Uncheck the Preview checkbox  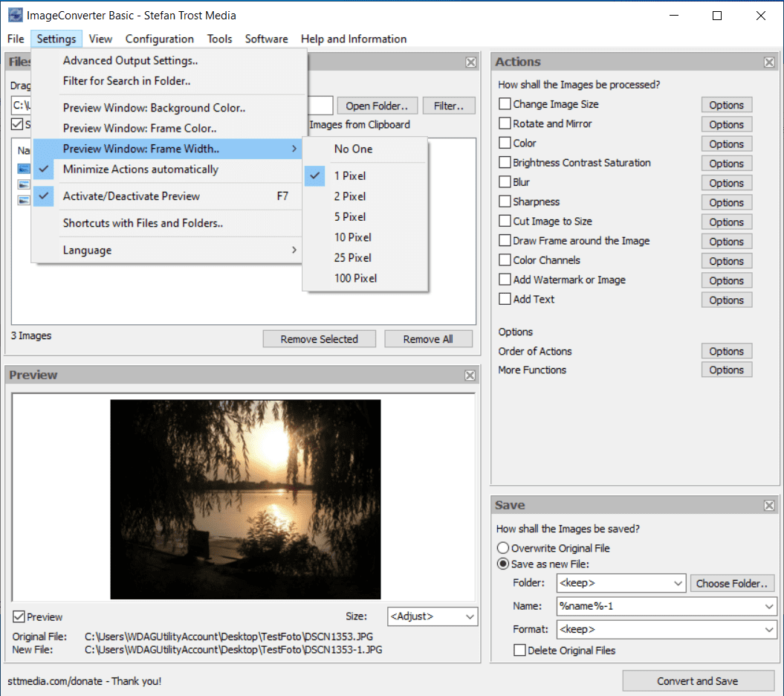tap(19, 616)
